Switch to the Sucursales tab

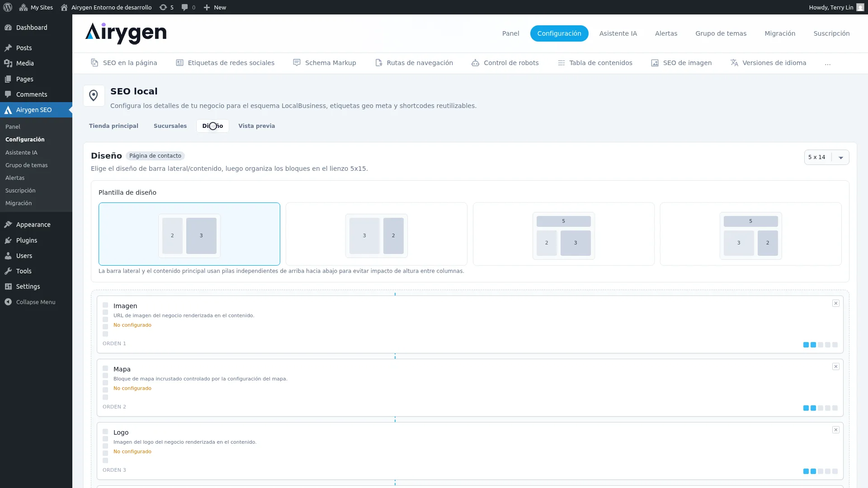(170, 126)
